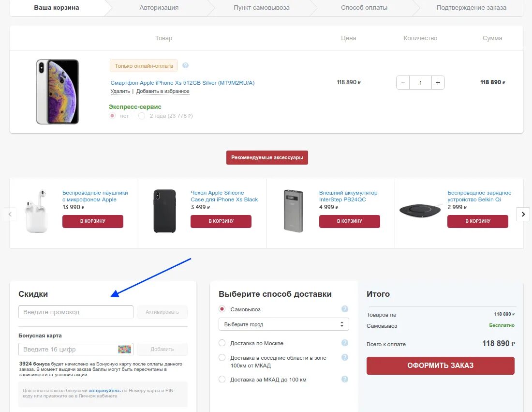Open Чехол Apple Silicone Case link

(224, 196)
